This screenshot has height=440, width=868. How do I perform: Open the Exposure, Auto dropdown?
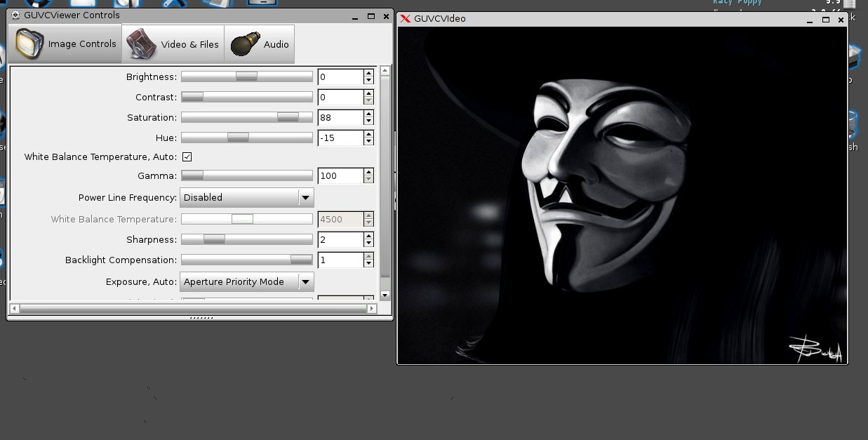(247, 281)
